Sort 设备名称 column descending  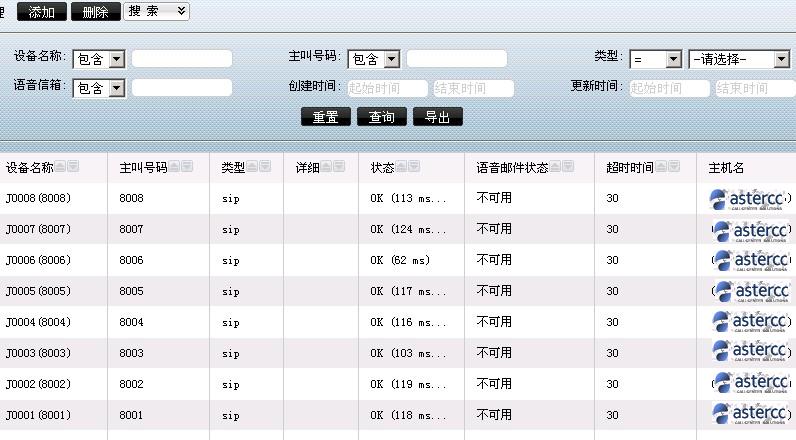tap(73, 166)
